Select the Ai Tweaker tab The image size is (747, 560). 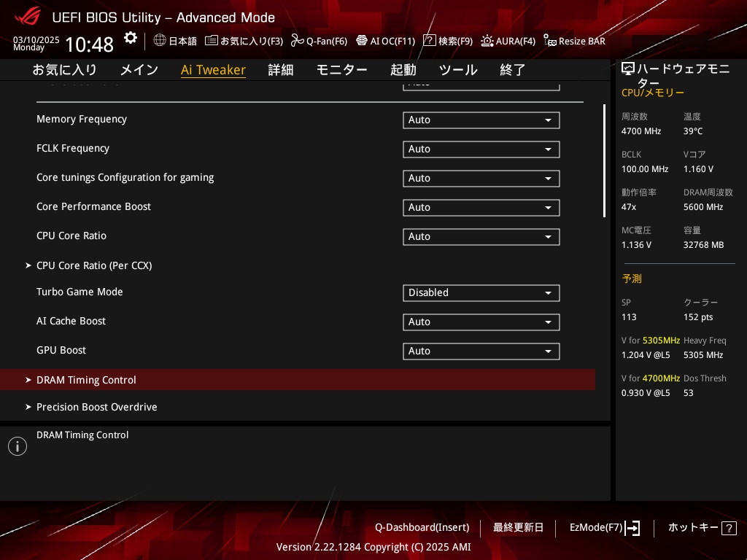213,69
